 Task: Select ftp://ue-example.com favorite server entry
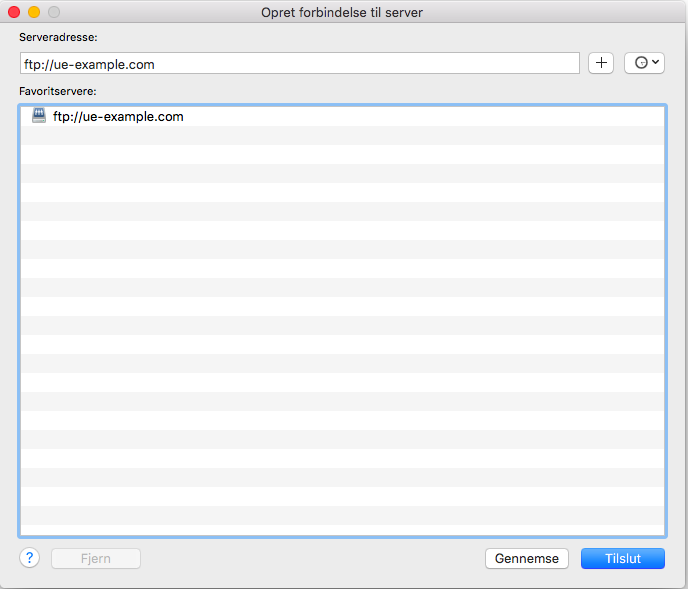click(x=118, y=117)
